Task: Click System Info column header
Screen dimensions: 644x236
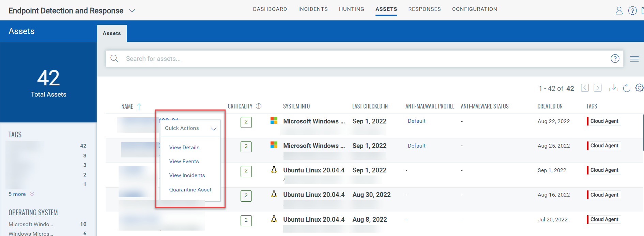Action: 296,106
